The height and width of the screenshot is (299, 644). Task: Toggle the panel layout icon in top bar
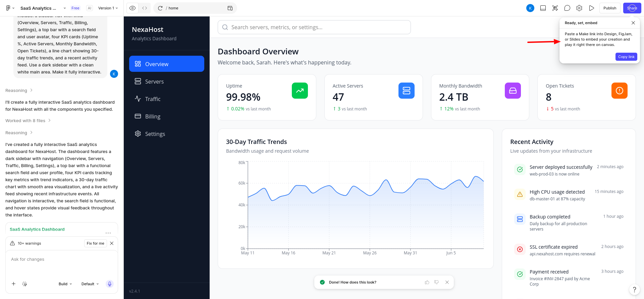pos(543,8)
